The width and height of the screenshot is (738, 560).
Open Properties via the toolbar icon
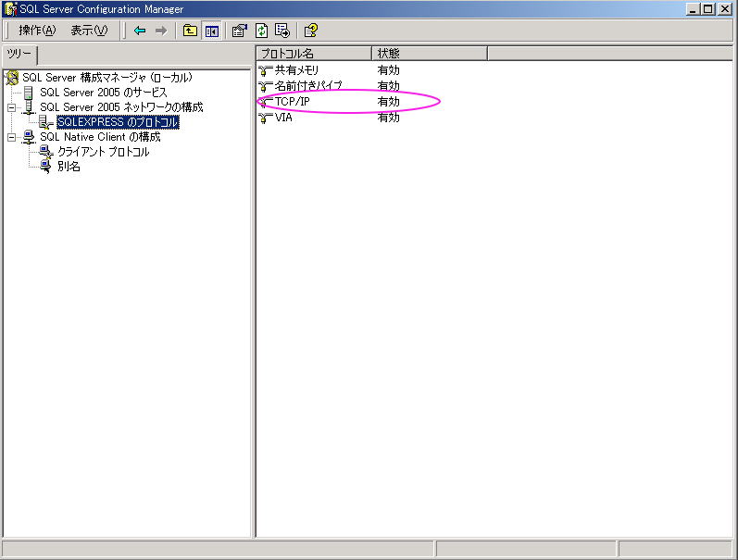point(239,31)
